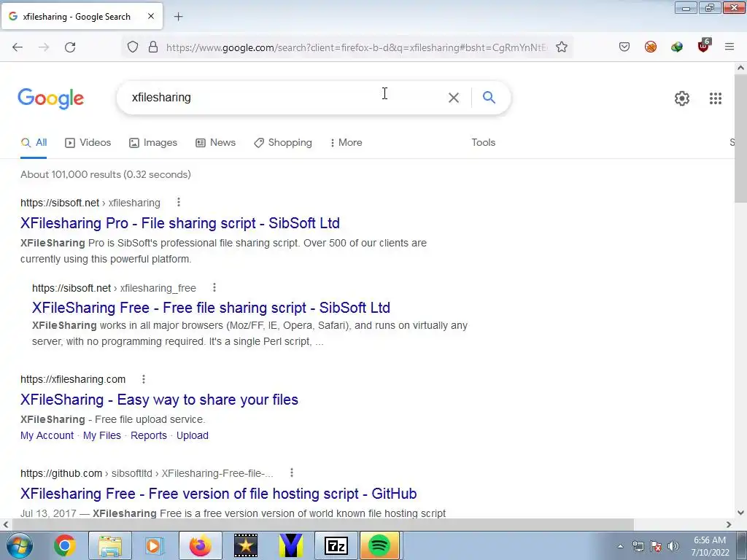The width and height of the screenshot is (747, 560).
Task: Open XFilesharing Pro SibSoft result
Action: (180, 223)
